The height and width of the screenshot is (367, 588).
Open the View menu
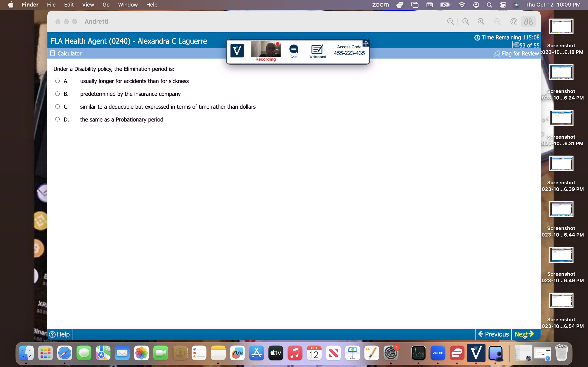point(88,5)
